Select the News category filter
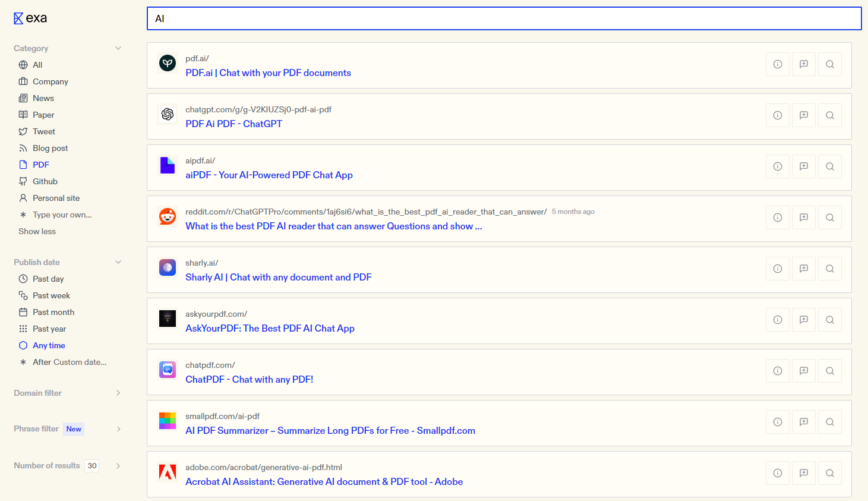 (36, 98)
